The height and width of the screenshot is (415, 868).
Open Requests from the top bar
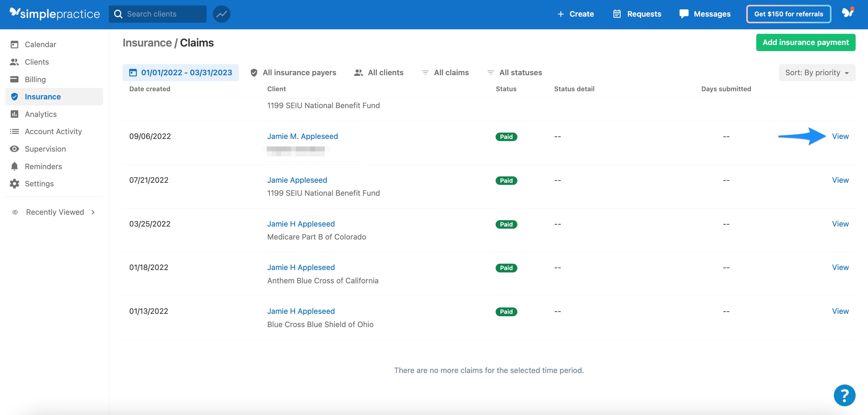coord(637,14)
